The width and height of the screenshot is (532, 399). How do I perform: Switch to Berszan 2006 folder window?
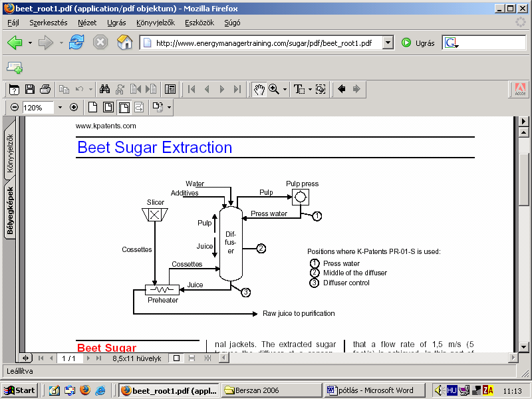pyautogui.click(x=271, y=390)
